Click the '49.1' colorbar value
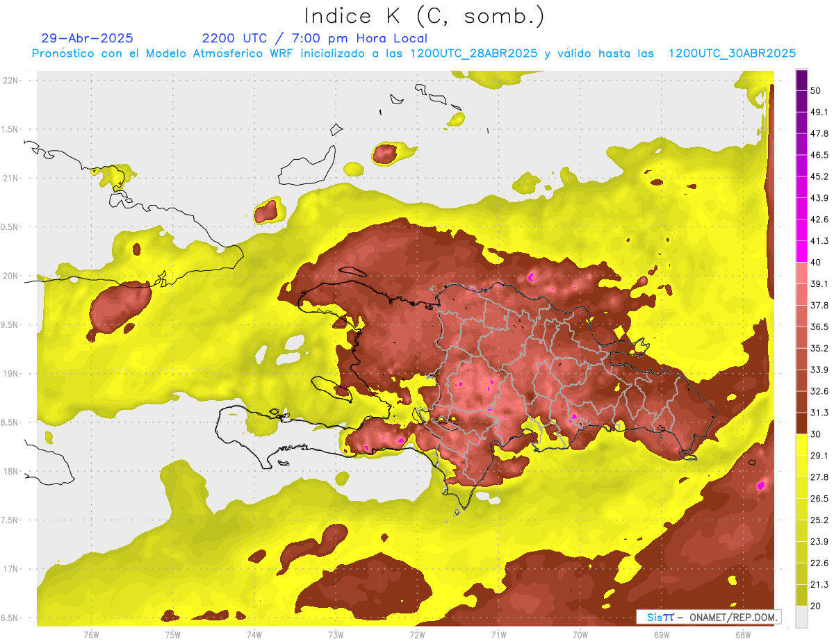 [x=819, y=112]
